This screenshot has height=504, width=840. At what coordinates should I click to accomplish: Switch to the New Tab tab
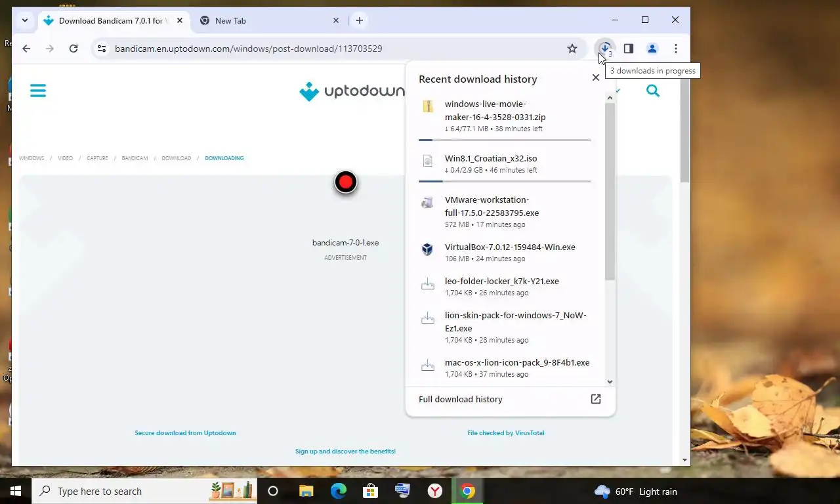pyautogui.click(x=270, y=20)
